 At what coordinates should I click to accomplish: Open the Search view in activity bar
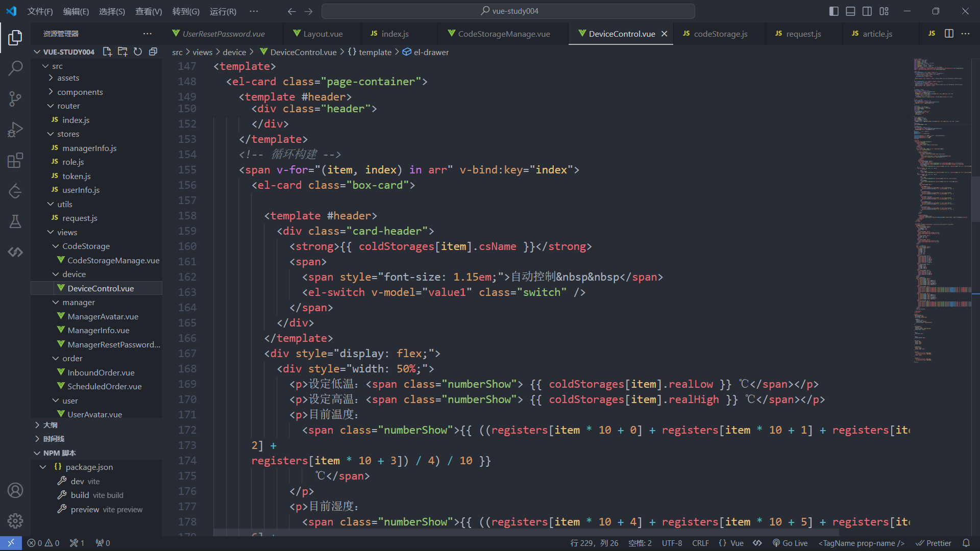[15, 68]
